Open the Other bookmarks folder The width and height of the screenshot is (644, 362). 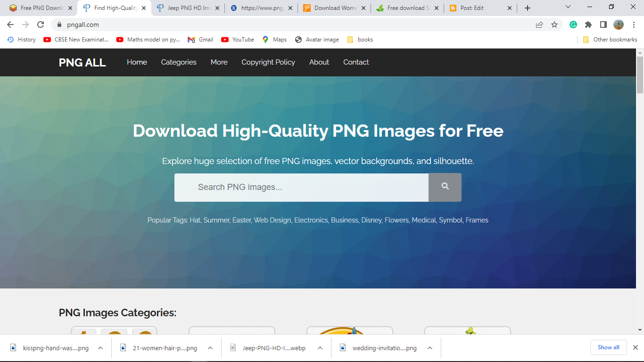click(610, 40)
